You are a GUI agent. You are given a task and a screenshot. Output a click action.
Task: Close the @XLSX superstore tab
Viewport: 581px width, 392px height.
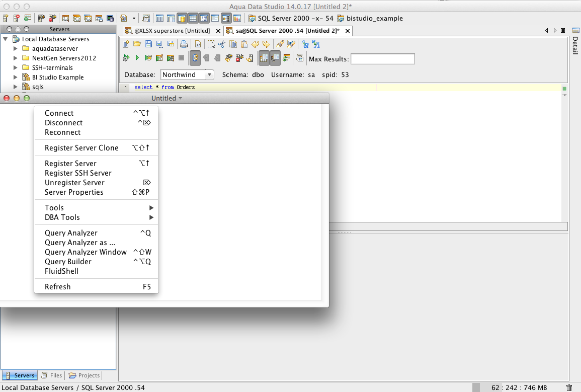click(218, 31)
